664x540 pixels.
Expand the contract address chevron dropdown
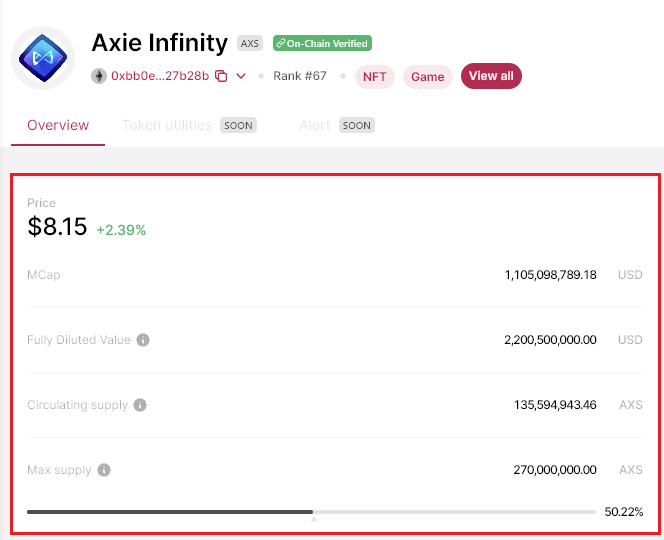click(241, 76)
